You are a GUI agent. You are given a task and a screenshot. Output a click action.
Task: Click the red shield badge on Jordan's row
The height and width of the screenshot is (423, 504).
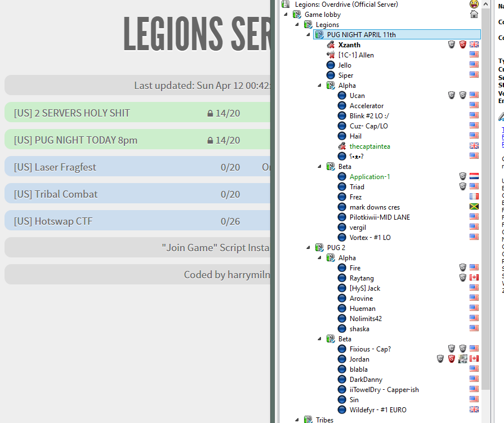click(x=452, y=359)
